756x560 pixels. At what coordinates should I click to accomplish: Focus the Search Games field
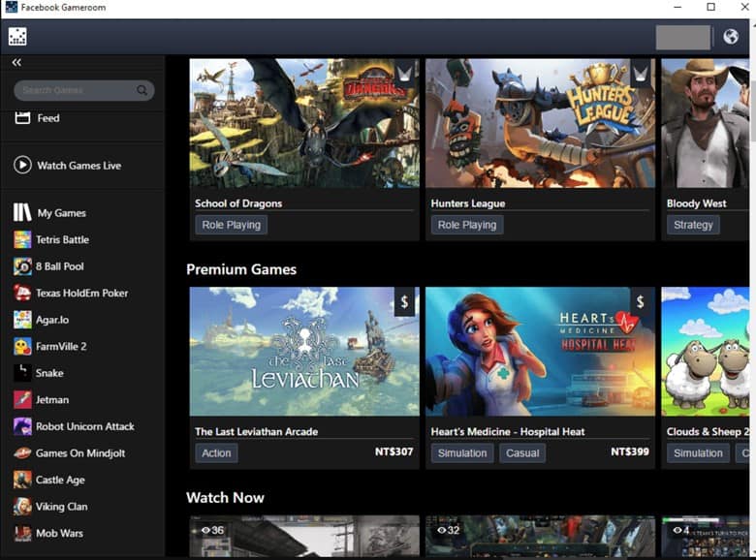(84, 90)
